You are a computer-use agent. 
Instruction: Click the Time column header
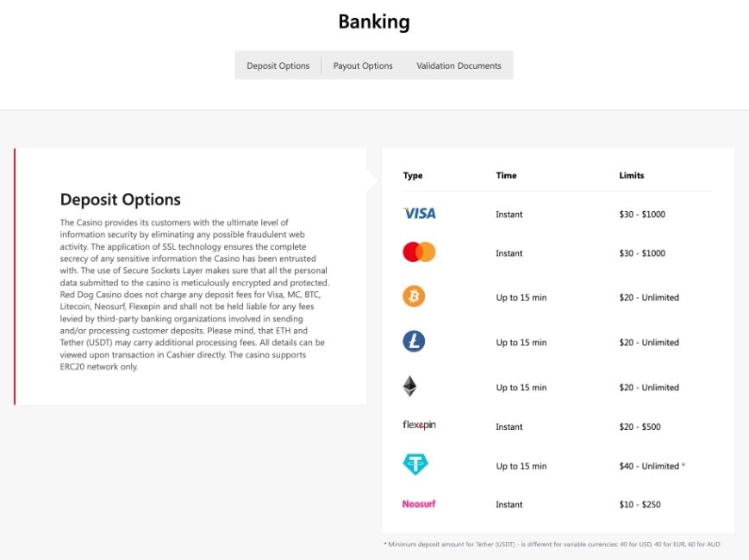point(506,175)
